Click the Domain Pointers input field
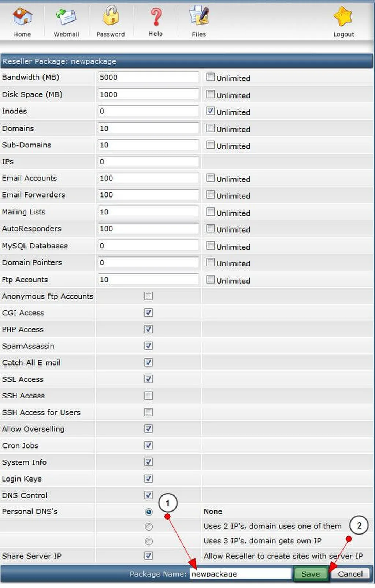This screenshot has width=375, height=588. point(148,262)
